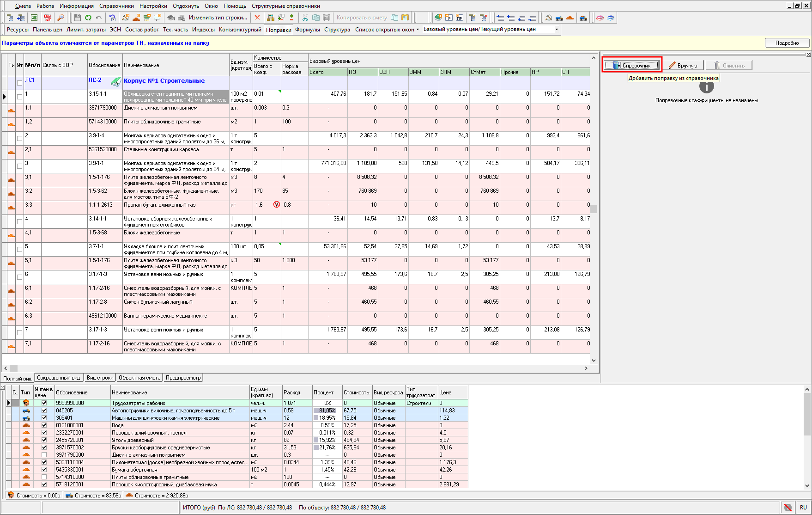Uncheck 'Учтён в цене' for 'Вода' resource
Screen dimensions: 812x515
pyautogui.click(x=44, y=425)
